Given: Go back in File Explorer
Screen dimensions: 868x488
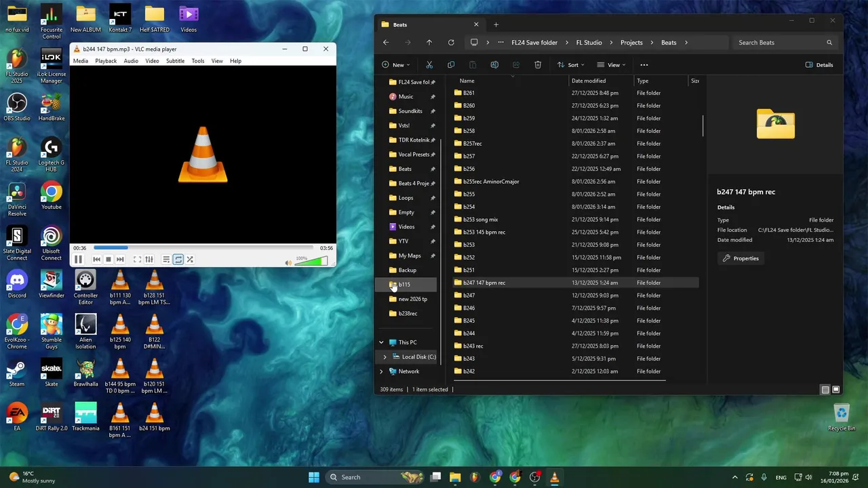Looking at the screenshot, I should coord(386,43).
